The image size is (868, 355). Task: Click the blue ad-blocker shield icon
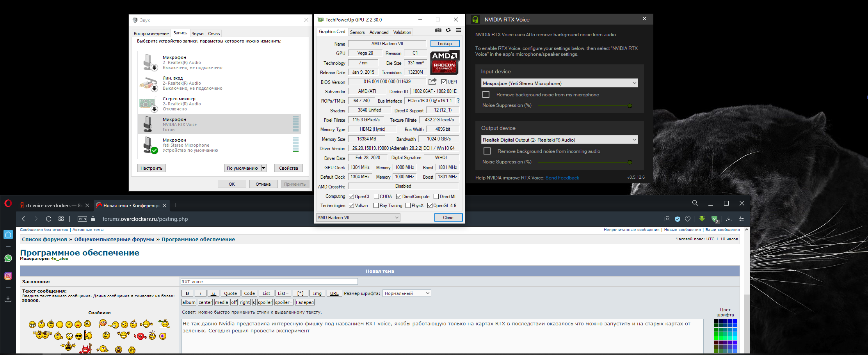(x=678, y=219)
